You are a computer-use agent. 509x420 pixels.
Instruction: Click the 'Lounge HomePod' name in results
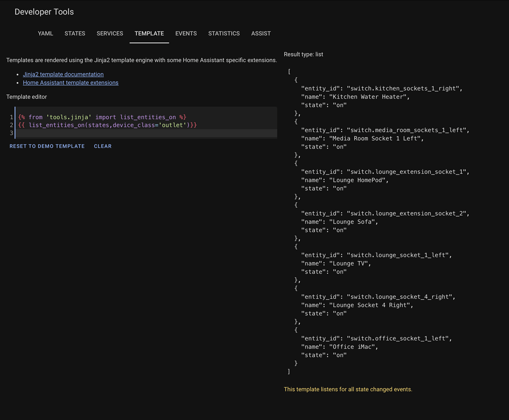click(354, 180)
